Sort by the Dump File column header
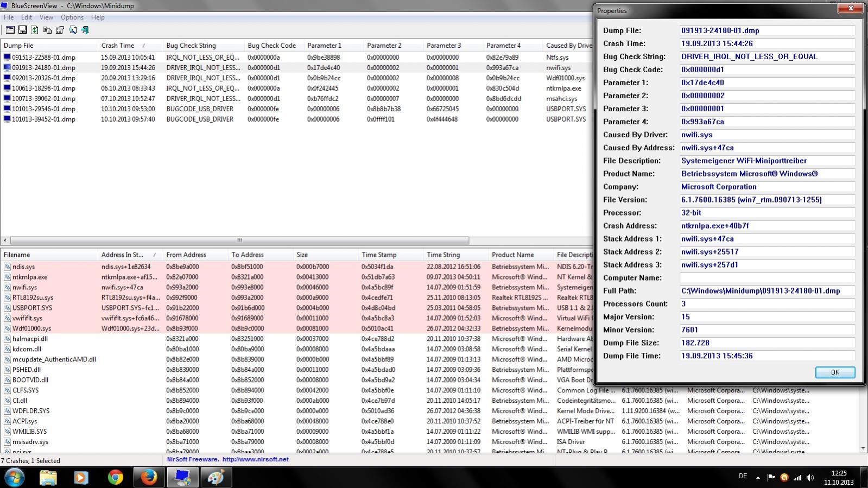This screenshot has height=488, width=868. 49,46
